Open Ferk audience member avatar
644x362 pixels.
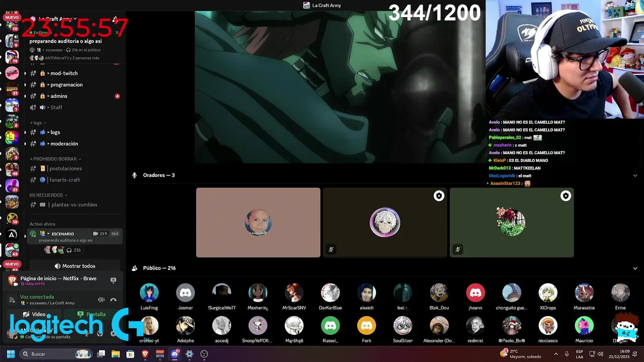366,326
